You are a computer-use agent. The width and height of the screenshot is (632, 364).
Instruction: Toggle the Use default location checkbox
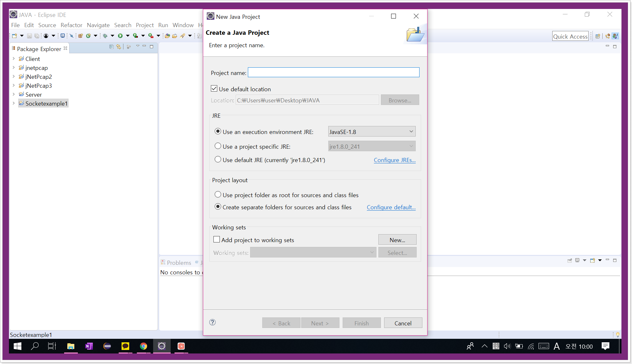click(214, 89)
